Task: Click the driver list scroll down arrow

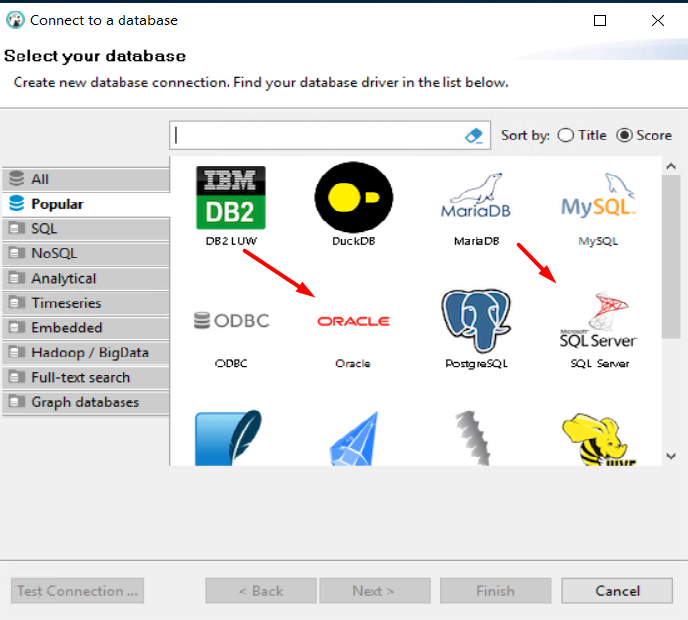Action: (x=671, y=456)
